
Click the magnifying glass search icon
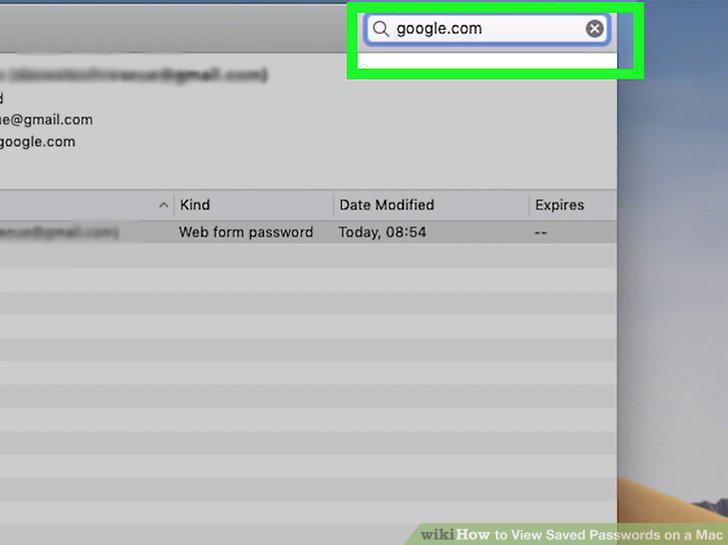[381, 29]
